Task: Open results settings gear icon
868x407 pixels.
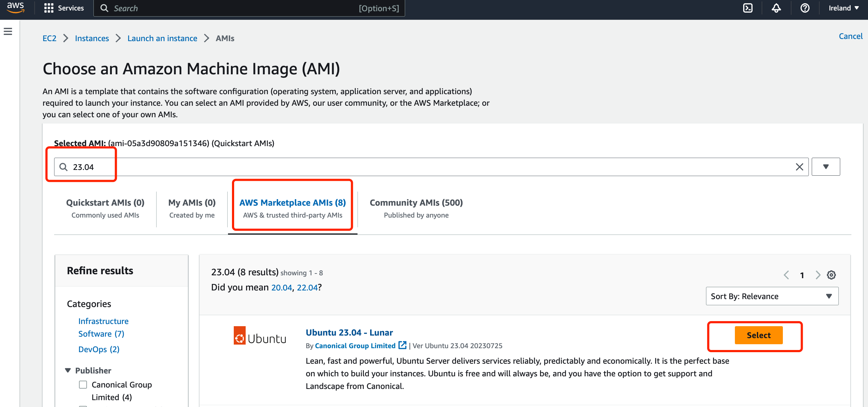Action: tap(832, 275)
